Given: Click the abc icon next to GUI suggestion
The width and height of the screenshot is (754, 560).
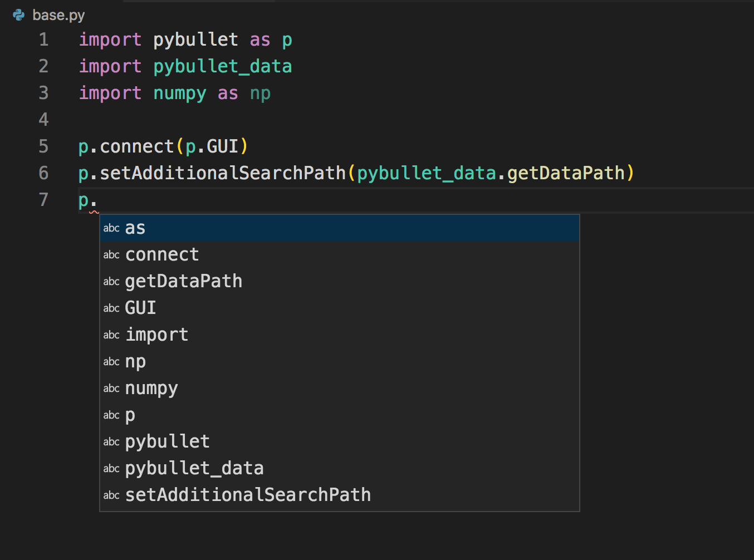Looking at the screenshot, I should [111, 308].
